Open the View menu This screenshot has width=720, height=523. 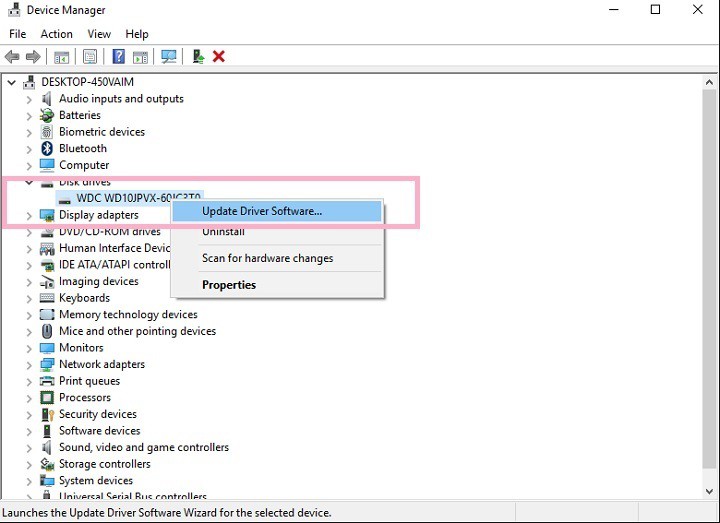[x=99, y=34]
